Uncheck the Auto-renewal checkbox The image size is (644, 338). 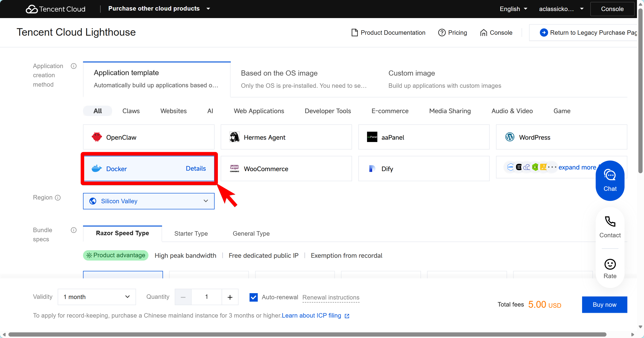(x=254, y=297)
